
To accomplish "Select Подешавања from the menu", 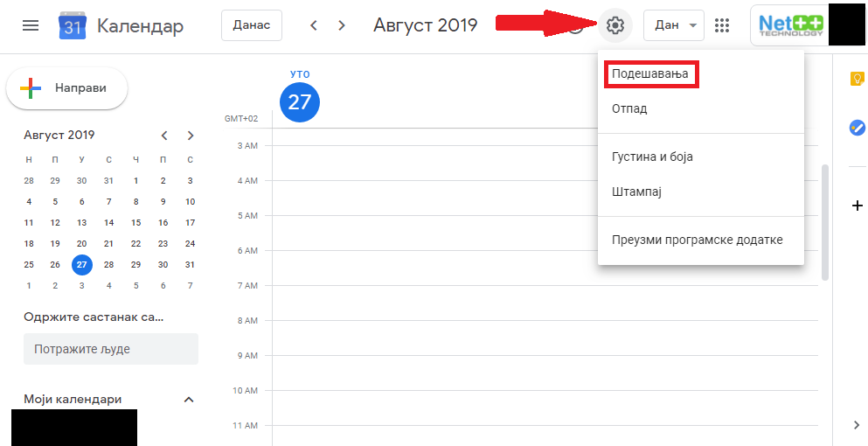I will tap(650, 74).
